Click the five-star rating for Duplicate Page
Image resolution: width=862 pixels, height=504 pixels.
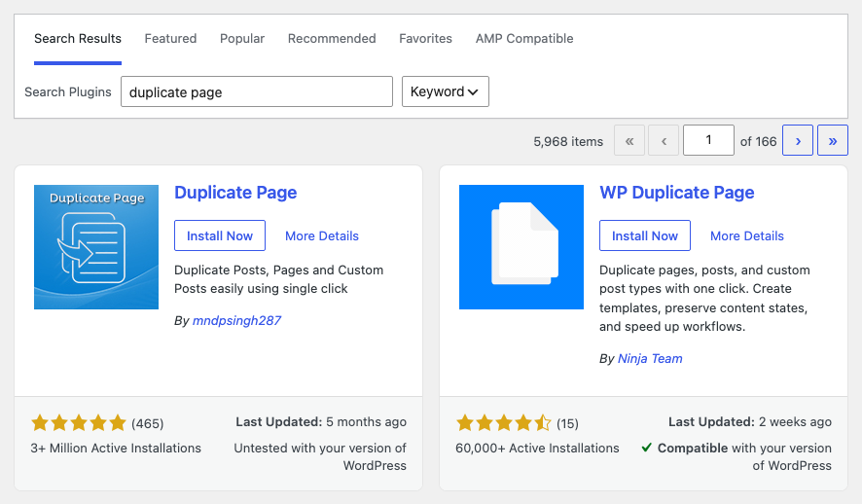click(x=79, y=423)
